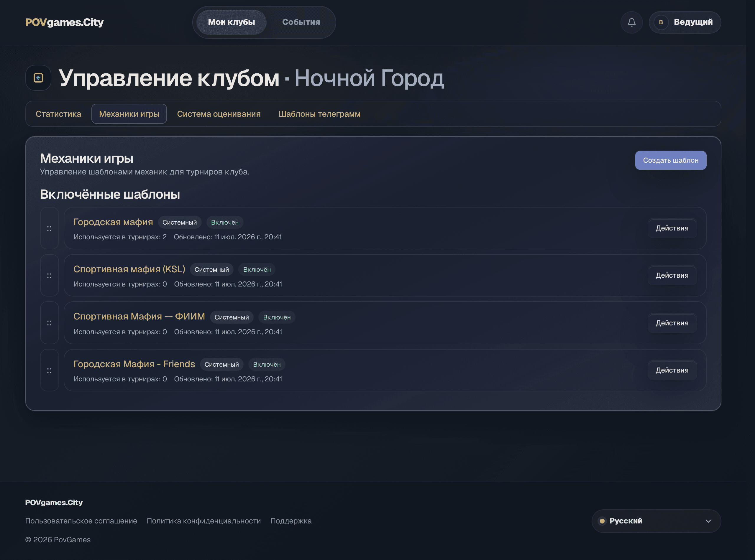The height and width of the screenshot is (560, 755).
Task: Open the Городская Мафия - Friends template title
Action: click(x=134, y=364)
